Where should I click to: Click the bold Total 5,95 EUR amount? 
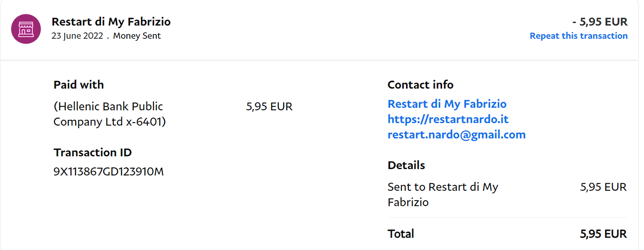[x=603, y=234]
